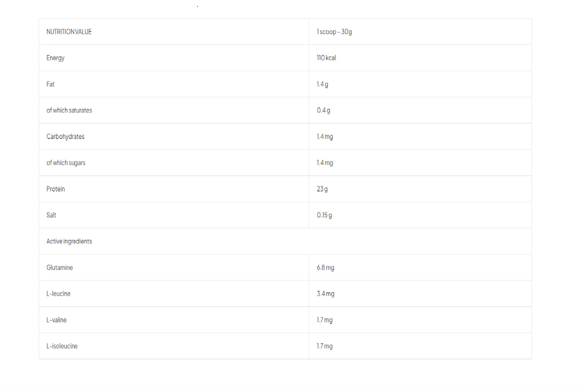The image size is (584, 392).
Task: Click the Salt row label
Action: [x=51, y=215]
